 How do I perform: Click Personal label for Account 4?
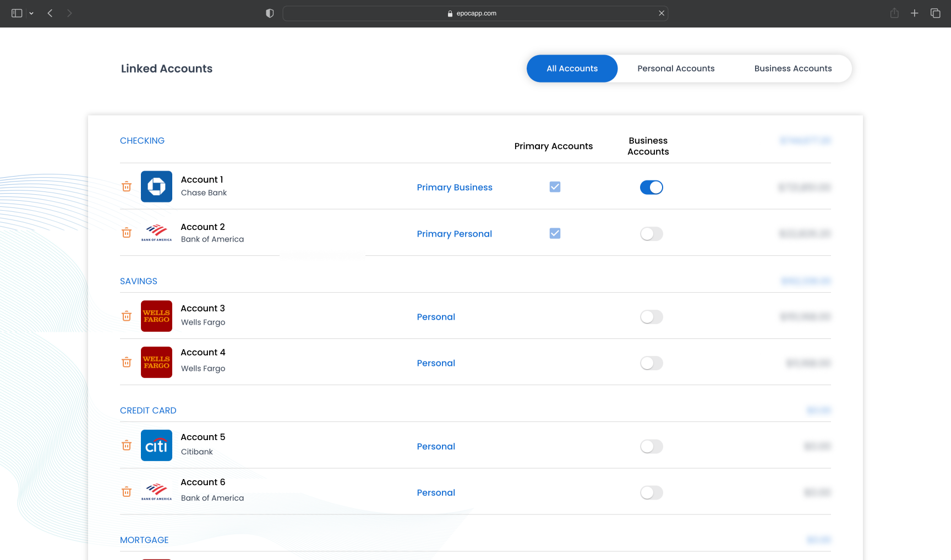tap(436, 363)
